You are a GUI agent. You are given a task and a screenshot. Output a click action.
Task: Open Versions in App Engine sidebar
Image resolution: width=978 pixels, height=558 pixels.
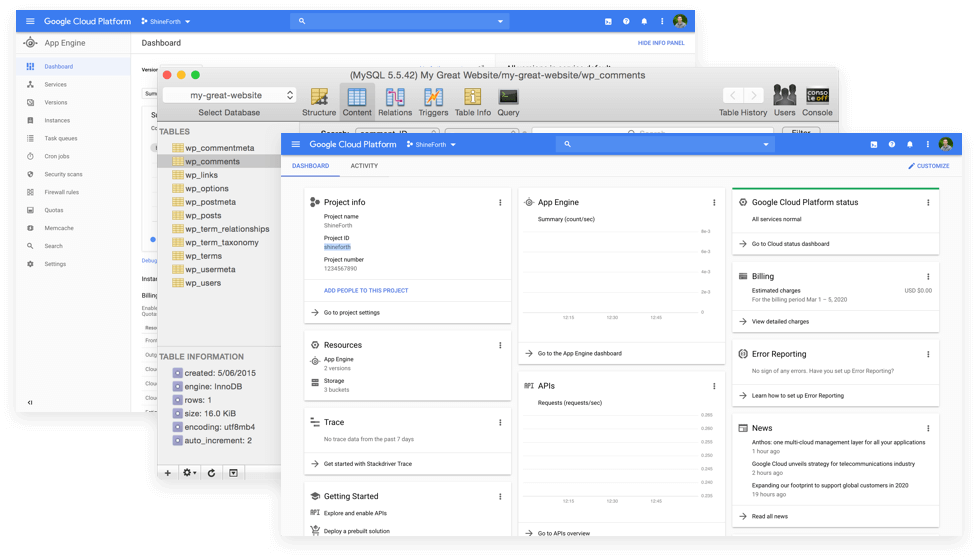point(56,102)
